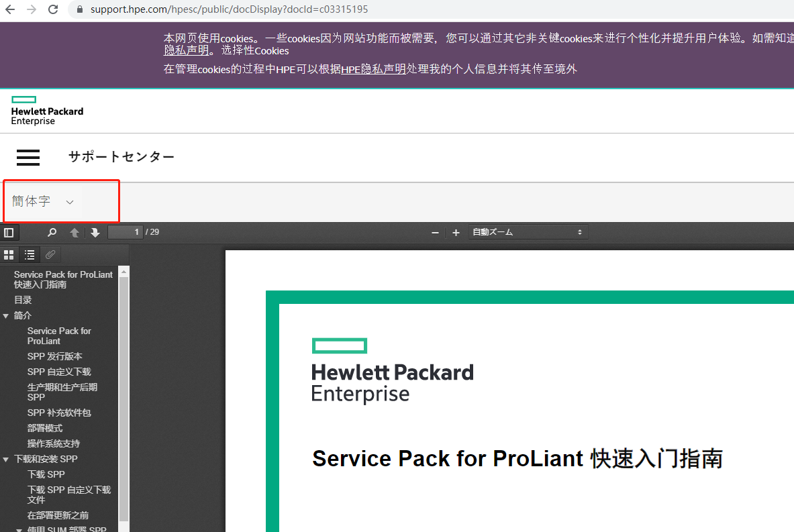View site security lock info
This screenshot has width=794, height=532.
tap(79, 9)
